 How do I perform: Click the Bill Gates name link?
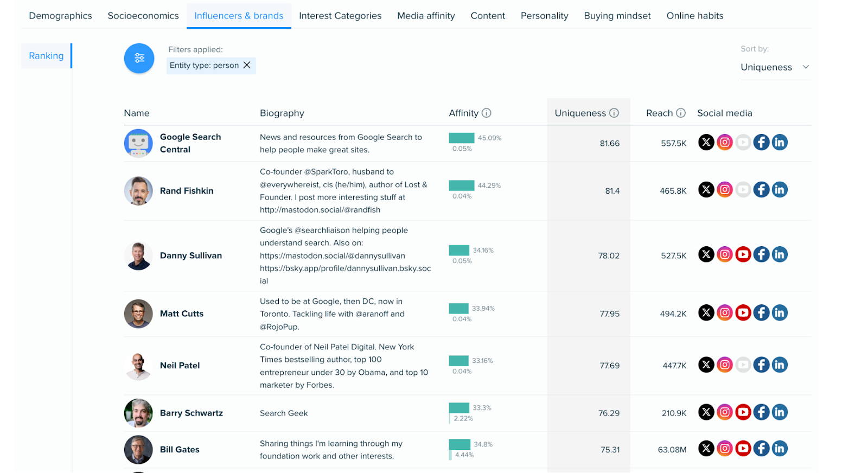coord(180,450)
